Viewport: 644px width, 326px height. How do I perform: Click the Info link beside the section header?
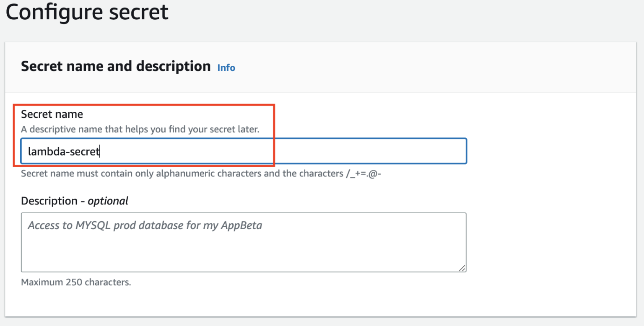pos(226,67)
